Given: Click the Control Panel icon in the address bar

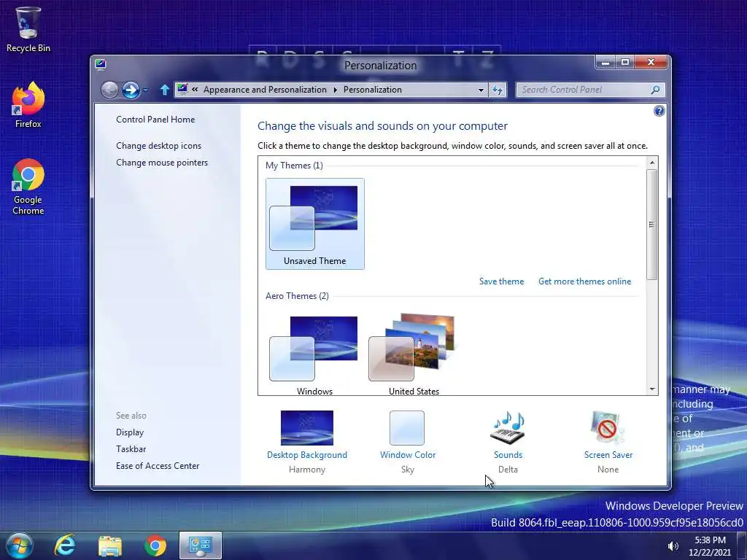Looking at the screenshot, I should pyautogui.click(x=182, y=89).
